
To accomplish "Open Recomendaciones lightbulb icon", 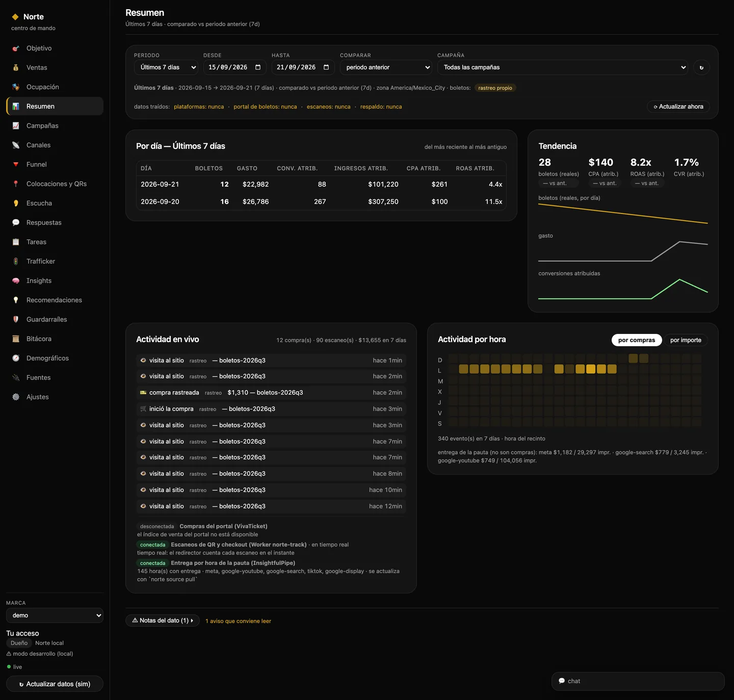I will (16, 300).
